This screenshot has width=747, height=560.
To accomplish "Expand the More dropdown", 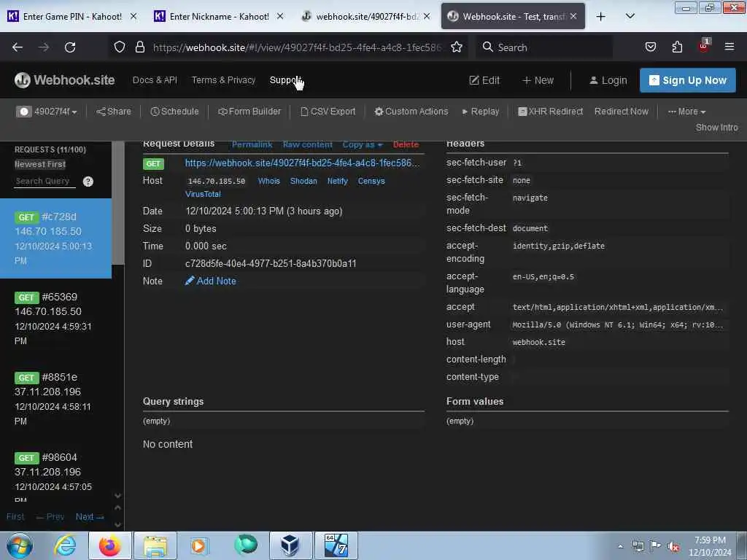I will coord(686,112).
